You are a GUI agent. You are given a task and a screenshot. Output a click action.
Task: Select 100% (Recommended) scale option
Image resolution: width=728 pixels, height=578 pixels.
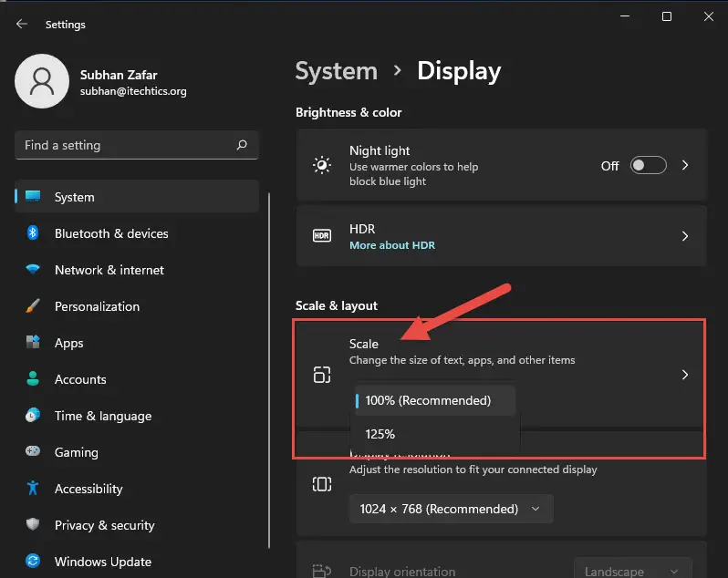[x=435, y=400]
